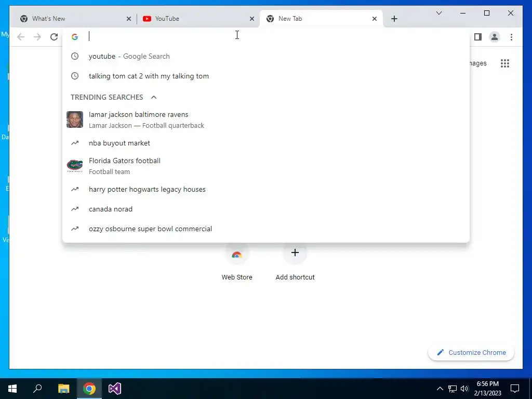The height and width of the screenshot is (399, 532).
Task: Select Florida Gators football suggestion
Action: point(266,166)
